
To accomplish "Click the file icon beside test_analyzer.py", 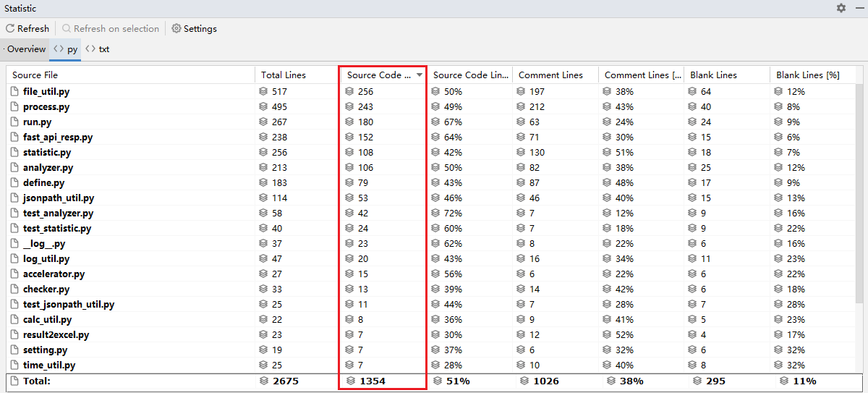I will [x=14, y=214].
